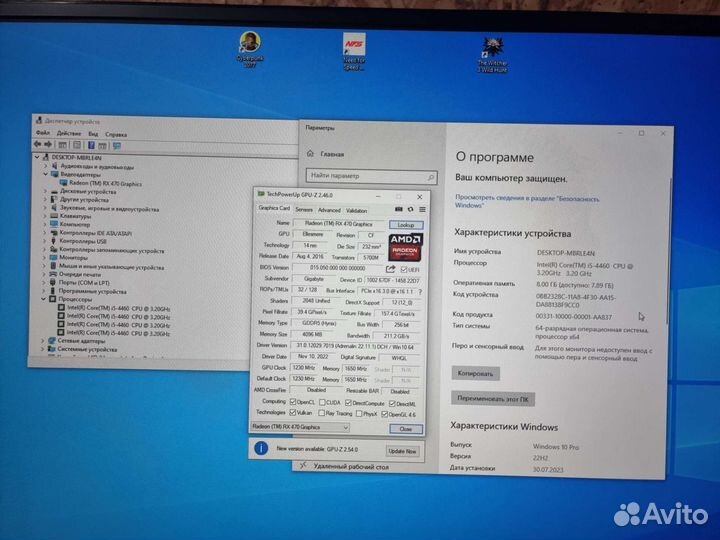Screen dimensions: 720x540
Task: Switch to the Sensors tab in GPU-Z
Action: [x=304, y=209]
